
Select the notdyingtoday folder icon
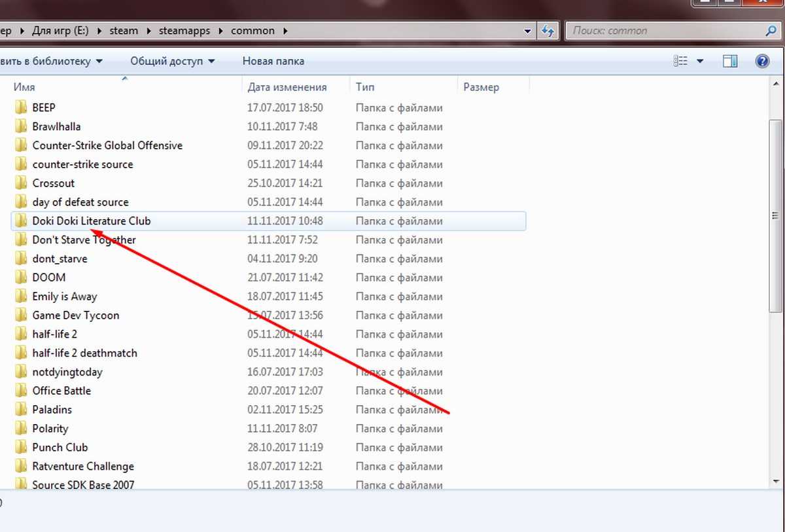pyautogui.click(x=21, y=372)
